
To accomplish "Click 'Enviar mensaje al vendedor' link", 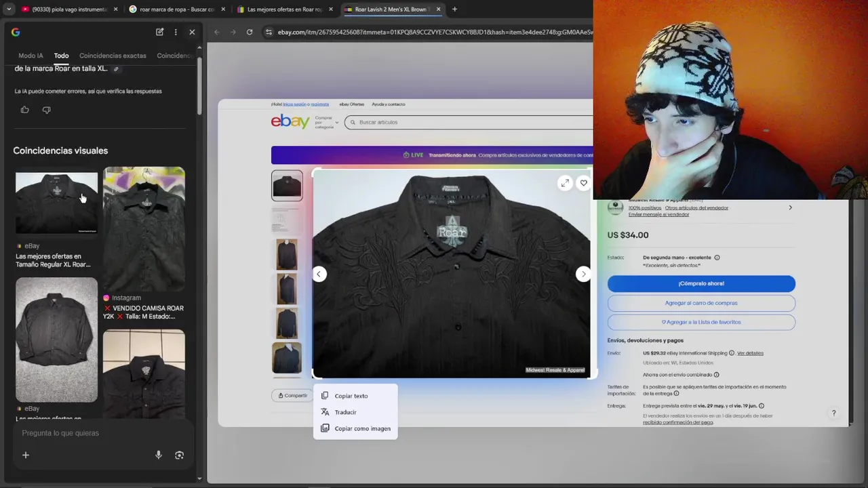I will (x=658, y=214).
